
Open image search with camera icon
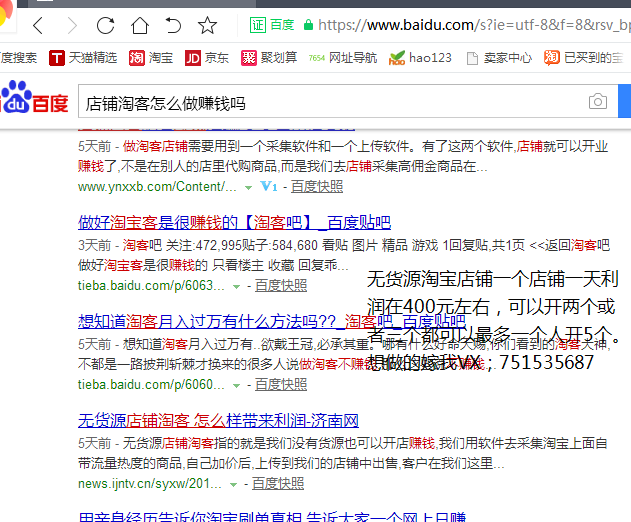pyautogui.click(x=598, y=101)
